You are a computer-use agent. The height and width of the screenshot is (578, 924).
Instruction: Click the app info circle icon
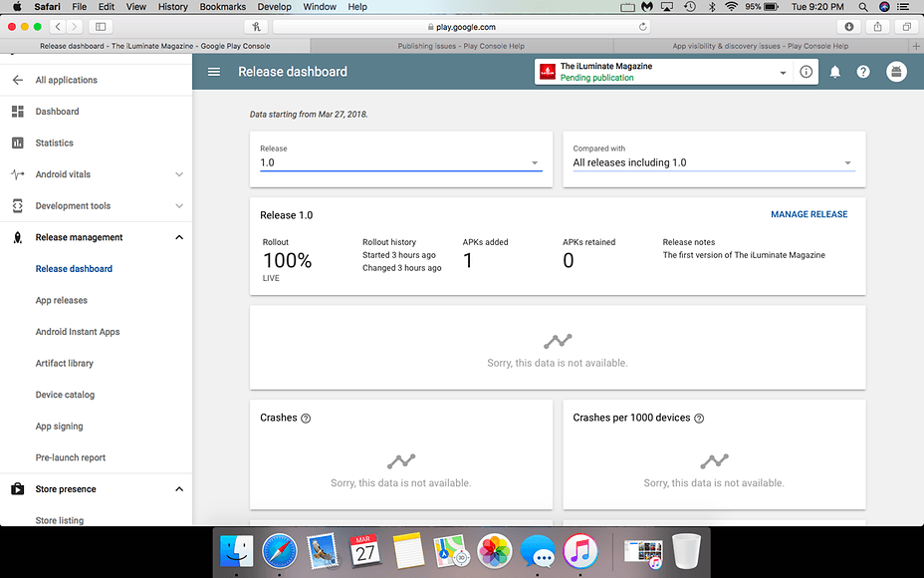[x=806, y=72]
